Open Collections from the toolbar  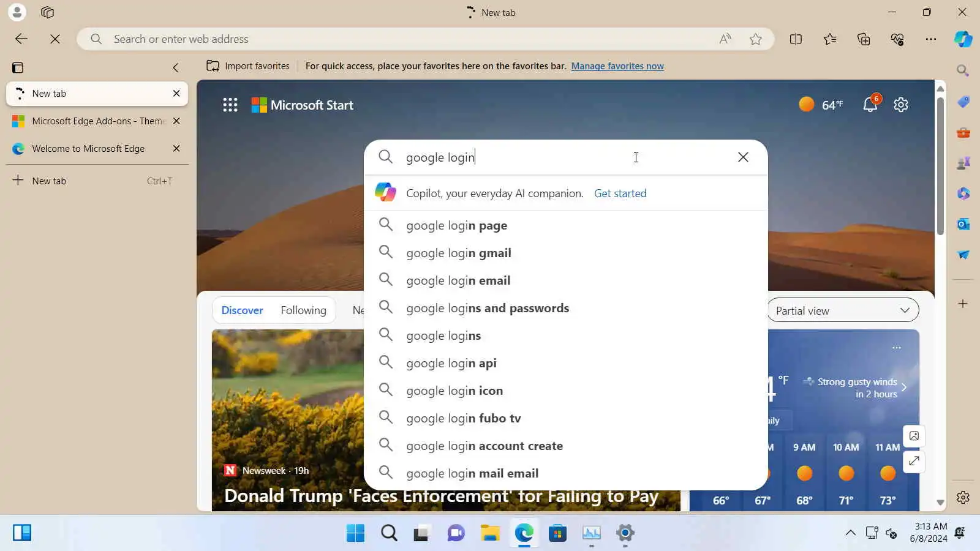pos(864,39)
